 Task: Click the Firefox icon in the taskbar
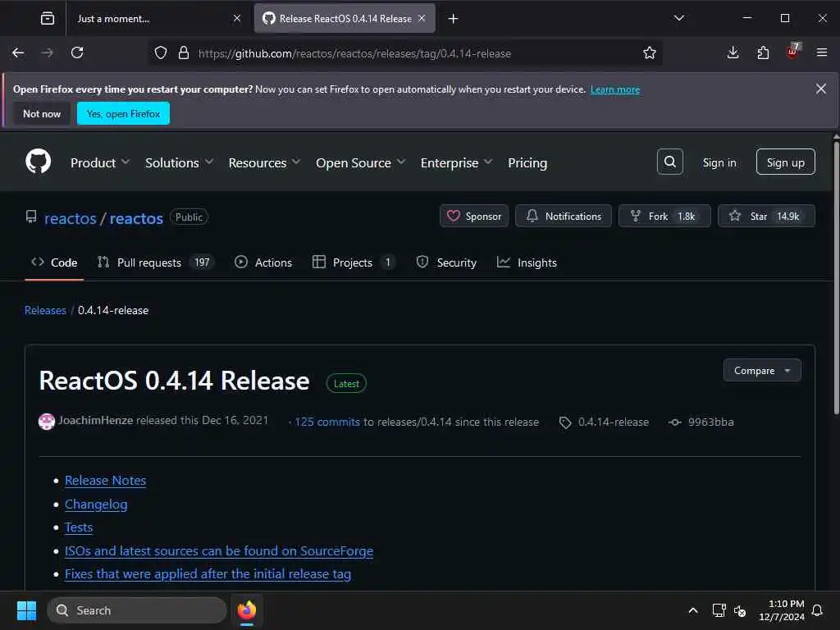coord(246,610)
